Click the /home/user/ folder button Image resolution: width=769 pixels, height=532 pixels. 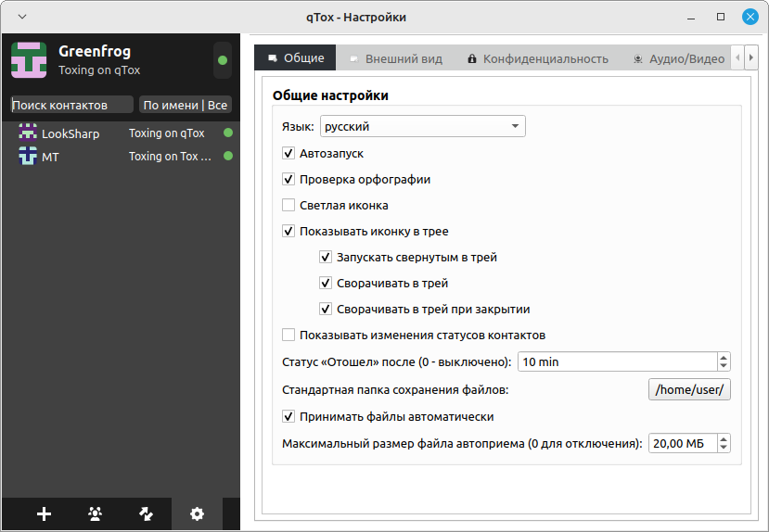[689, 389]
